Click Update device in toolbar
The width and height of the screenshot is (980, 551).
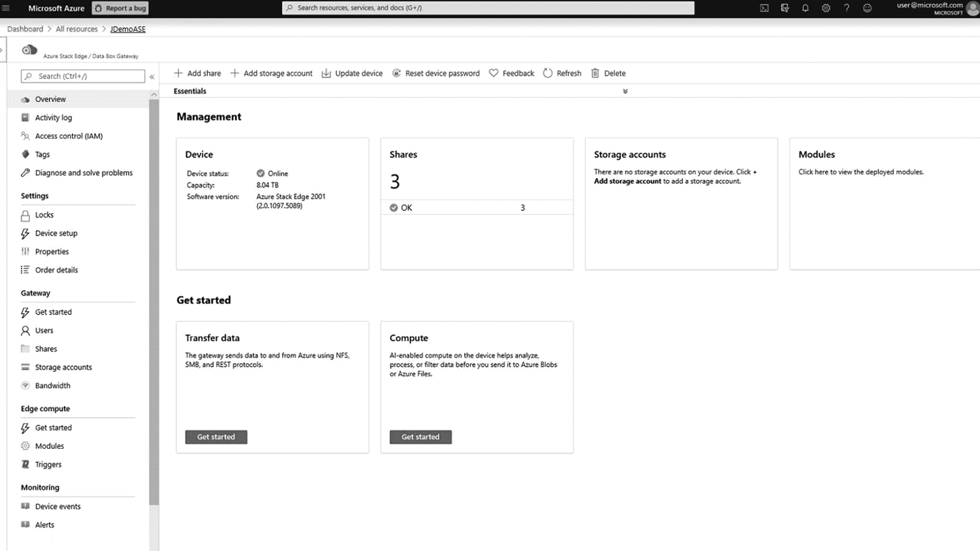coord(352,73)
